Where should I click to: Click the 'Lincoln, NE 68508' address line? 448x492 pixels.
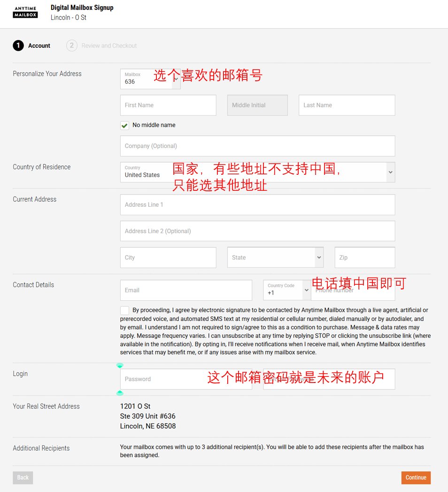tap(147, 426)
